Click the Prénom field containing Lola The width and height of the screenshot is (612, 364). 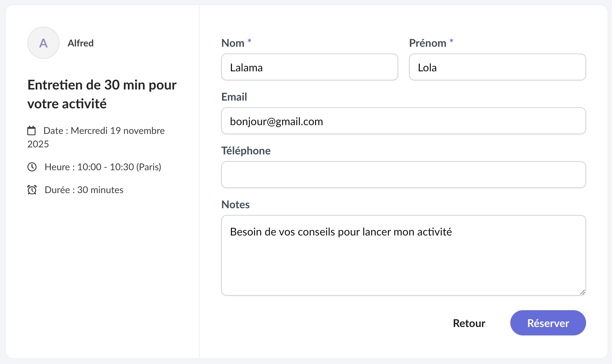point(497,67)
